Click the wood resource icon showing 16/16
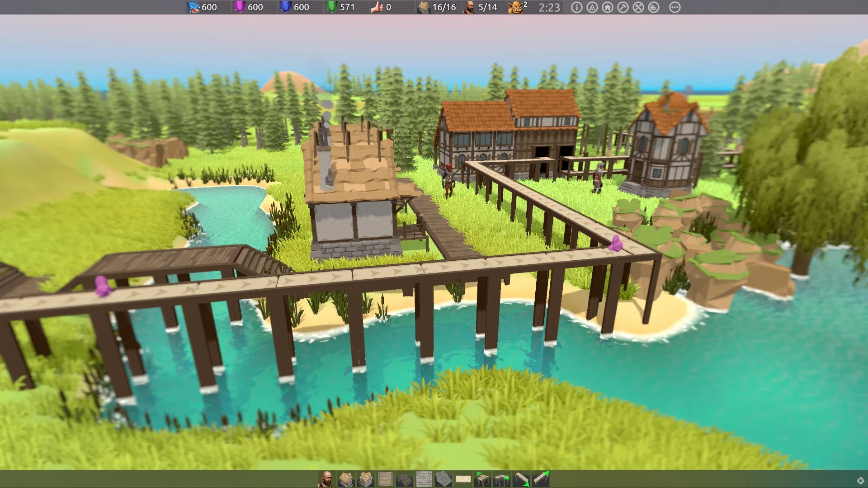Screen dimensions: 868x488 click(424, 7)
